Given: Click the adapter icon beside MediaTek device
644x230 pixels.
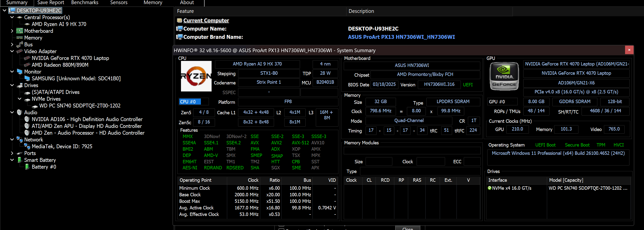Looking at the screenshot, I should 27,146.
